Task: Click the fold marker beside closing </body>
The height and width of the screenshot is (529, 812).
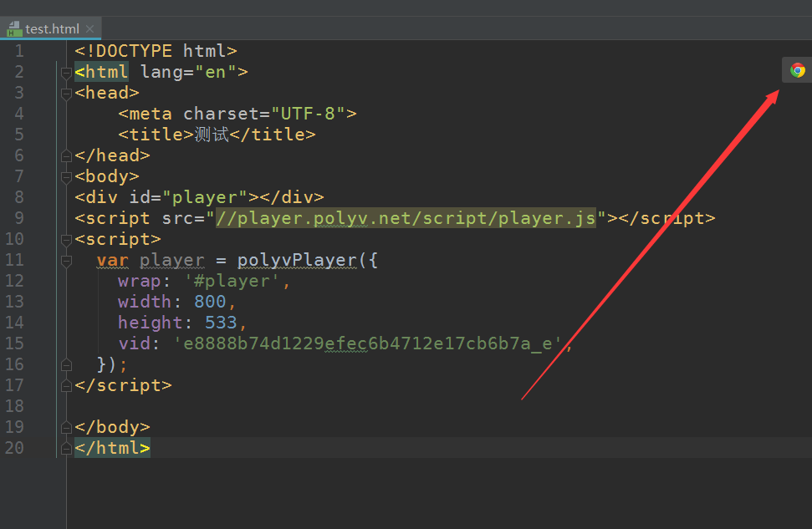Action: (x=66, y=428)
